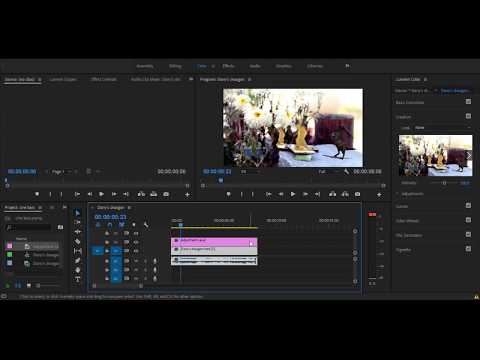Screen dimensions: 480x360
Task: Select the Selection tool in the toolbar
Action: click(78, 213)
